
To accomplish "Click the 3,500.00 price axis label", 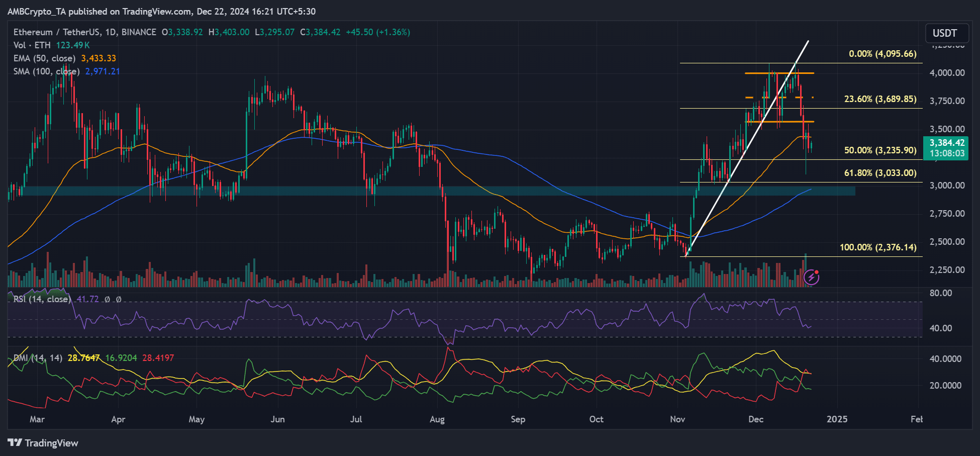I will [947, 129].
